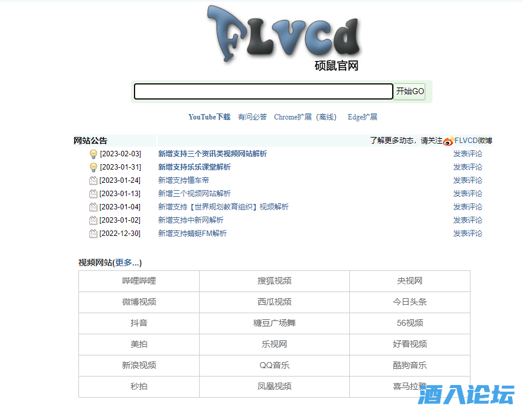Select 抖音 in the video sites table
Image resolution: width=523 pixels, height=420 pixels.
139,323
